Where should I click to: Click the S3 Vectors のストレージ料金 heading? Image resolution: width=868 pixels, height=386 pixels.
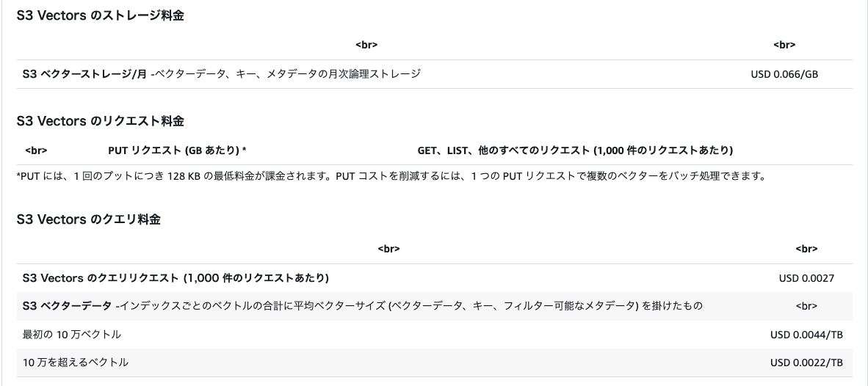pos(100,15)
